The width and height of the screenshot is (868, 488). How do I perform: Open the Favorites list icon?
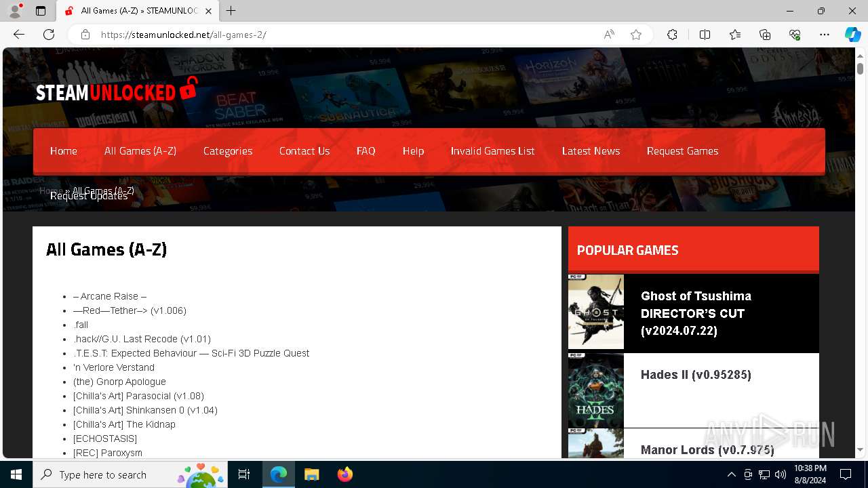pos(735,35)
